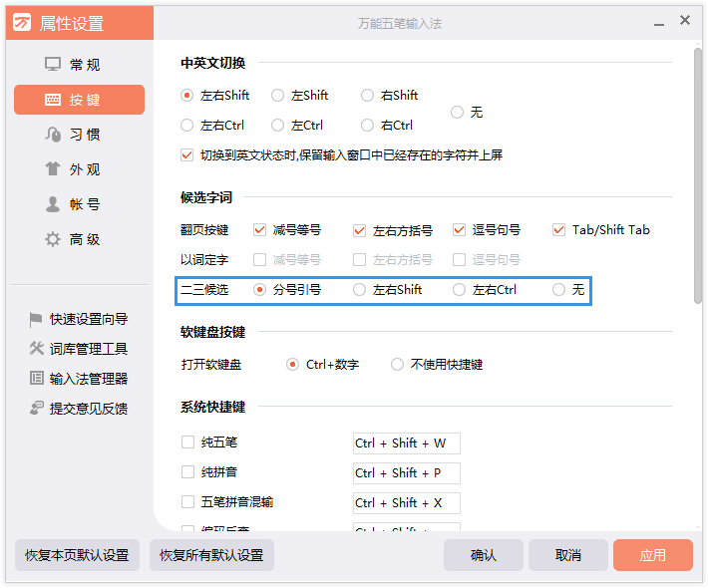Select 左Shift radio option

pos(277,96)
